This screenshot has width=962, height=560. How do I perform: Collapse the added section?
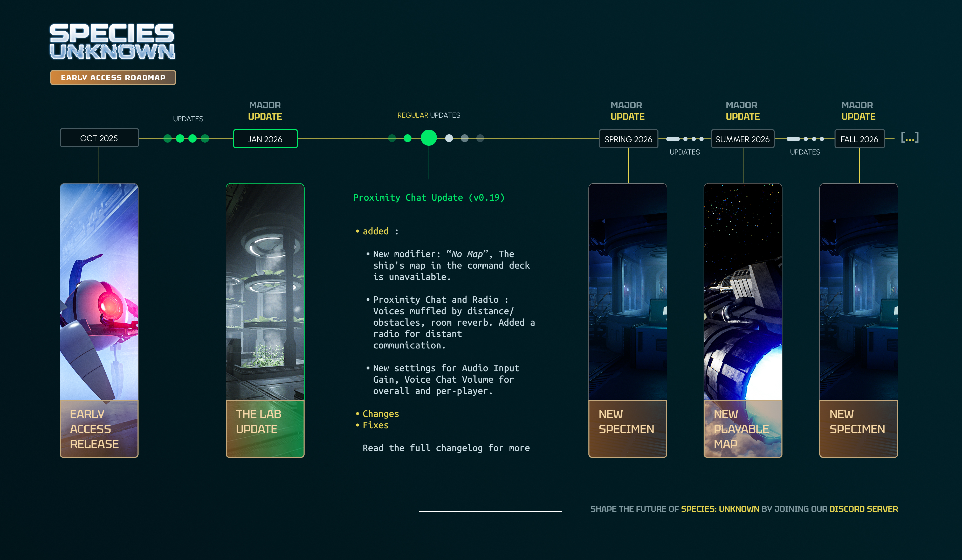pos(375,231)
